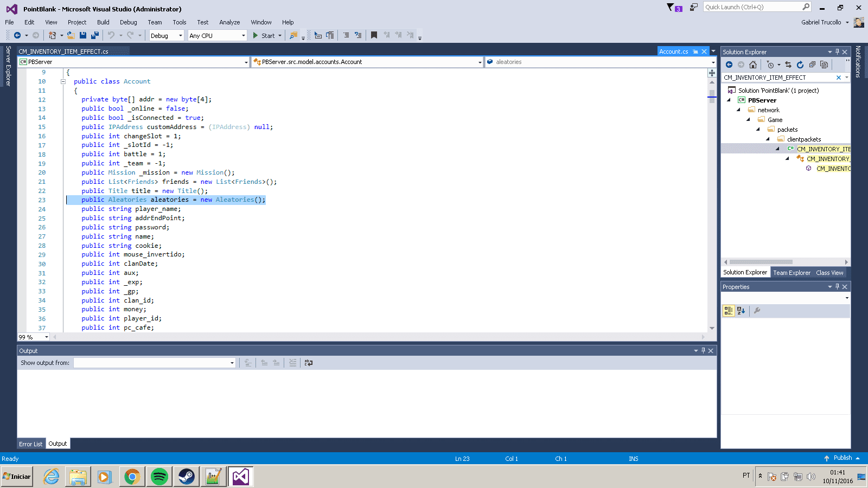Open the Debug menu
This screenshot has width=868, height=488.
pos(128,22)
